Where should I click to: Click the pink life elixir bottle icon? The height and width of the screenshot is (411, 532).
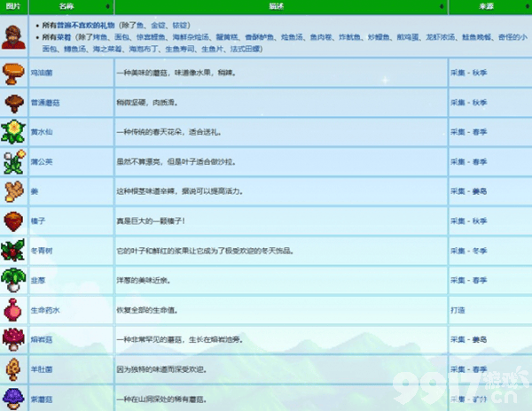[13, 310]
